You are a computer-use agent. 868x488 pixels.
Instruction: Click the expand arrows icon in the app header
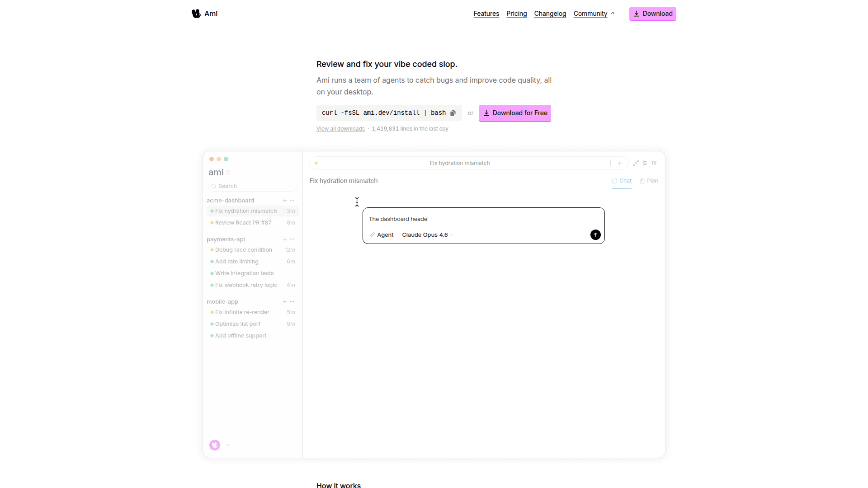click(636, 163)
